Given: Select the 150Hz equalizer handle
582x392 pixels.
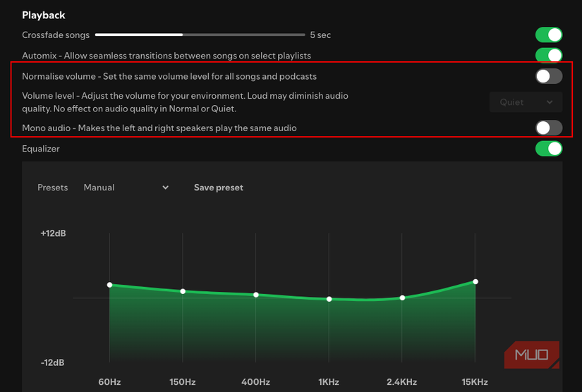Looking at the screenshot, I should tap(183, 291).
